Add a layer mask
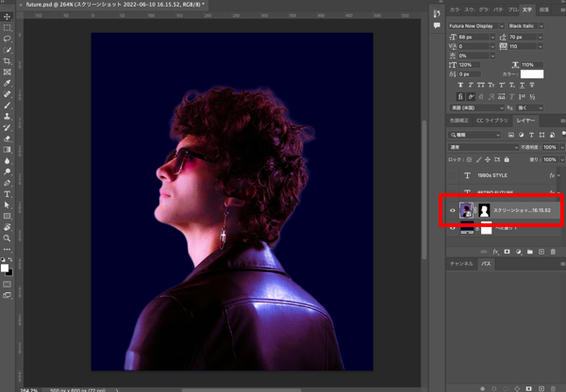The height and width of the screenshot is (392, 566). coord(508,252)
